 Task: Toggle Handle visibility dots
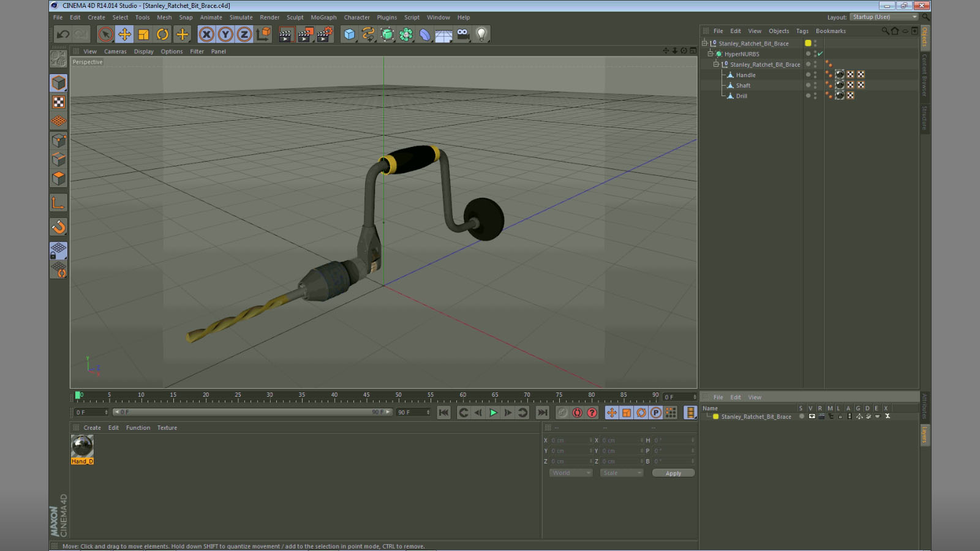815,75
